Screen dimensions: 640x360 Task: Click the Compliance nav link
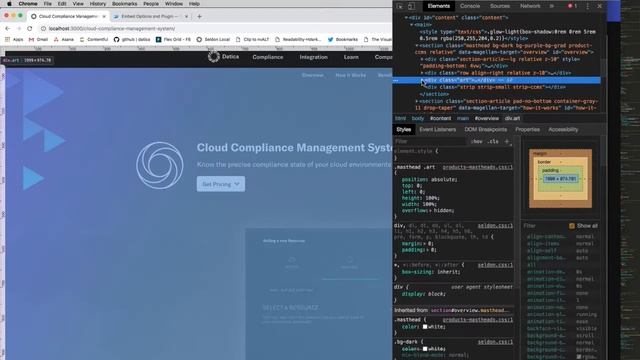pyautogui.click(x=267, y=57)
